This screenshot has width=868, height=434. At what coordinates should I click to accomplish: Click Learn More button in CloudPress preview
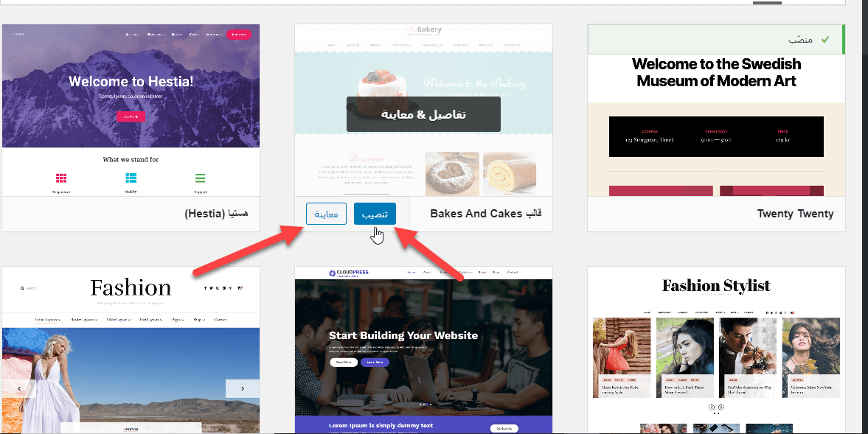[375, 362]
